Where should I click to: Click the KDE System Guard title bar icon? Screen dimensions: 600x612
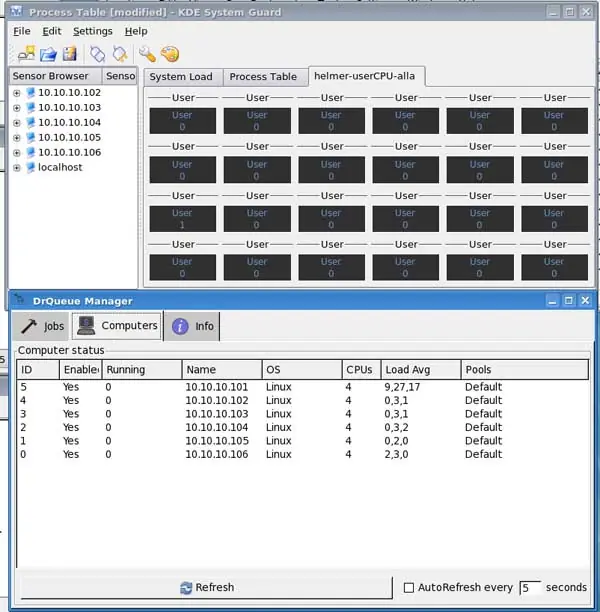(x=16, y=11)
